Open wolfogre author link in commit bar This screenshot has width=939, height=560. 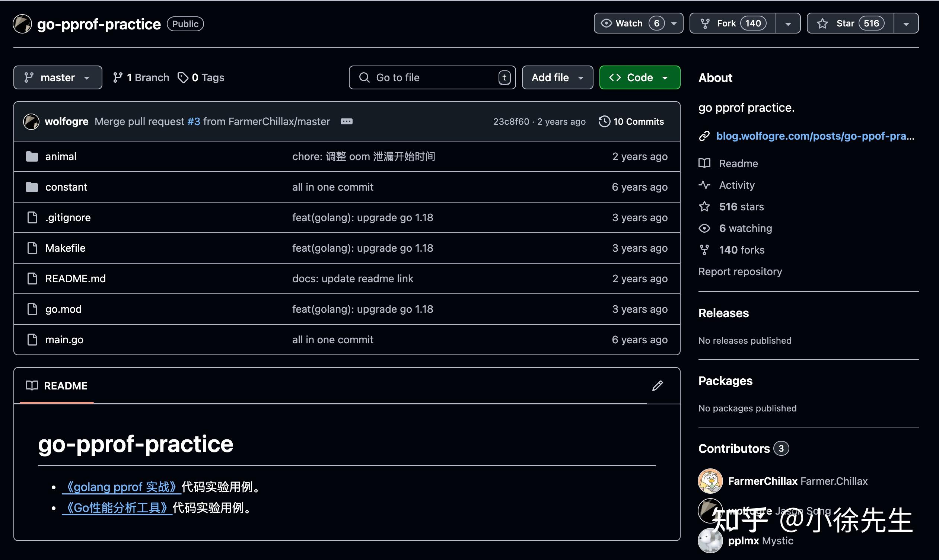[x=66, y=121]
